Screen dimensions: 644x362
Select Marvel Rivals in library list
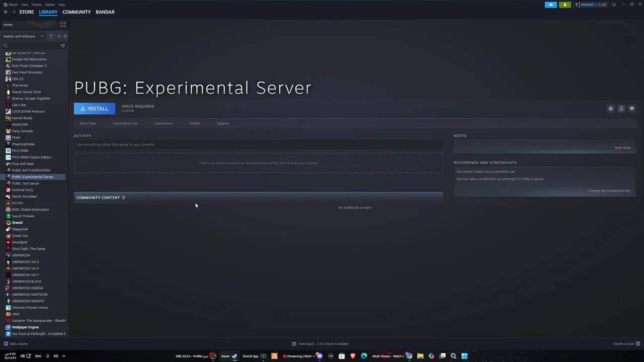point(22,118)
